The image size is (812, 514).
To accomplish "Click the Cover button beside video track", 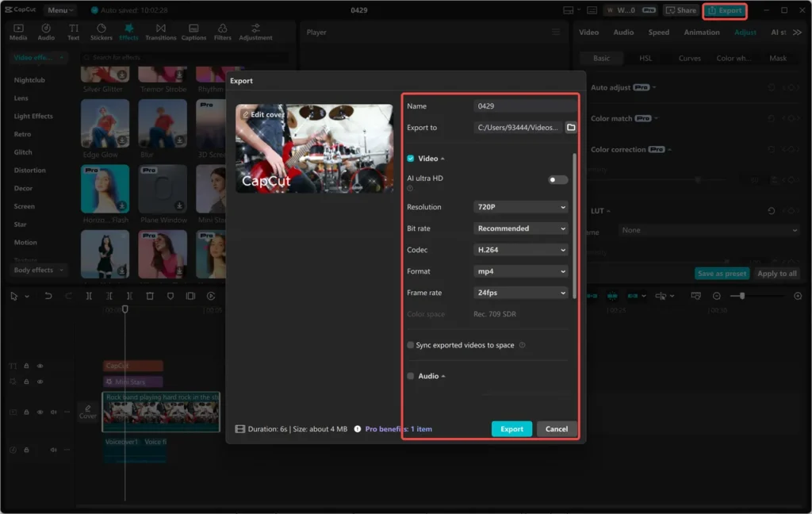I will (87, 412).
